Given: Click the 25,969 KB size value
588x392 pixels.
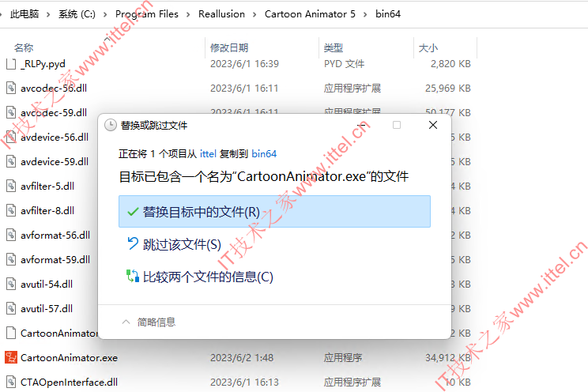Looking at the screenshot, I should point(448,89).
